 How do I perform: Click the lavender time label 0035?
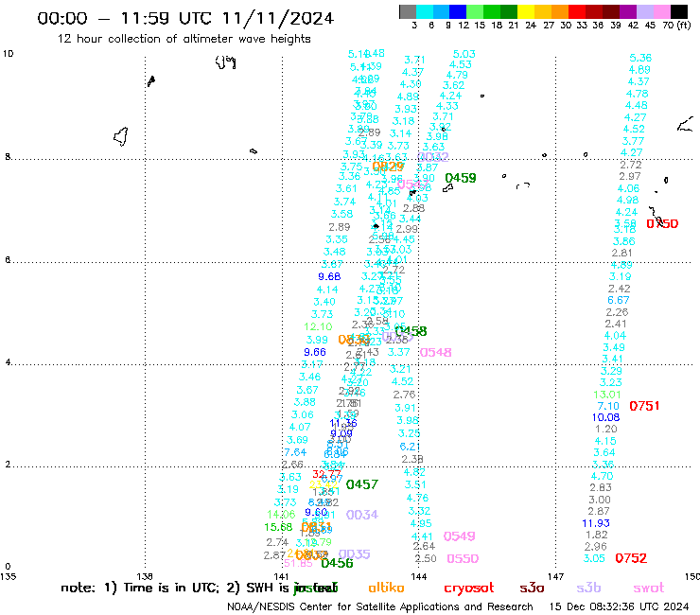(355, 553)
